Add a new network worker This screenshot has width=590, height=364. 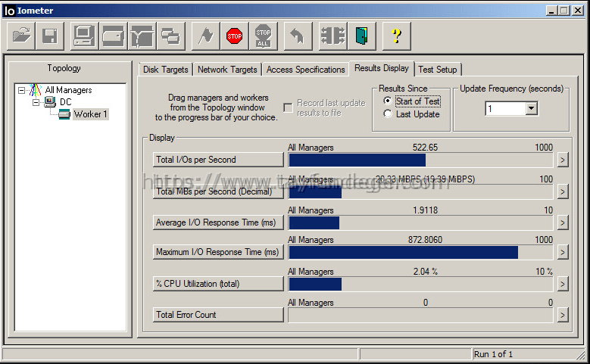142,36
